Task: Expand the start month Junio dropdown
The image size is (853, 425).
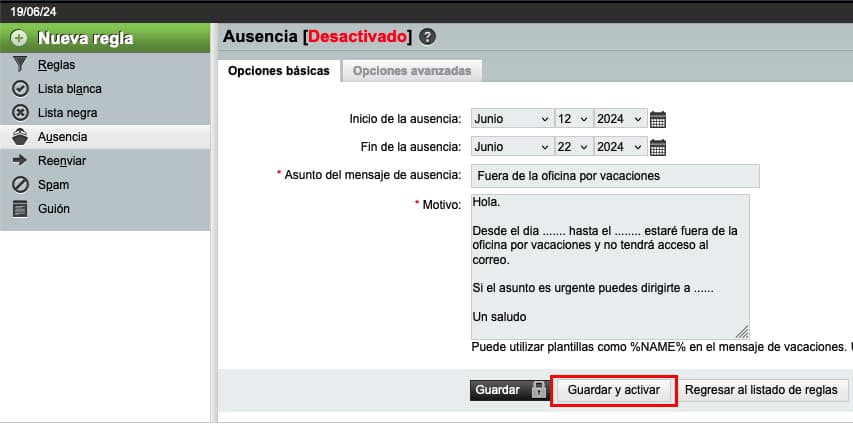Action: 511,119
